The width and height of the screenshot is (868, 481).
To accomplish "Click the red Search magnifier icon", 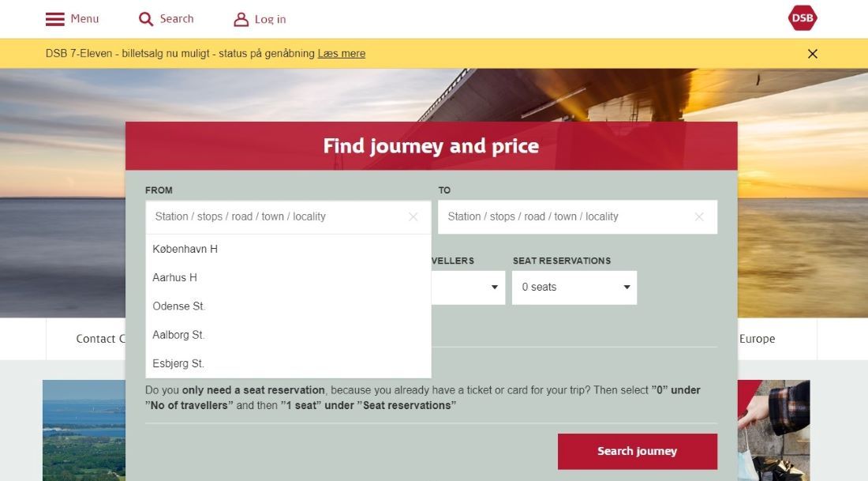I will 146,18.
